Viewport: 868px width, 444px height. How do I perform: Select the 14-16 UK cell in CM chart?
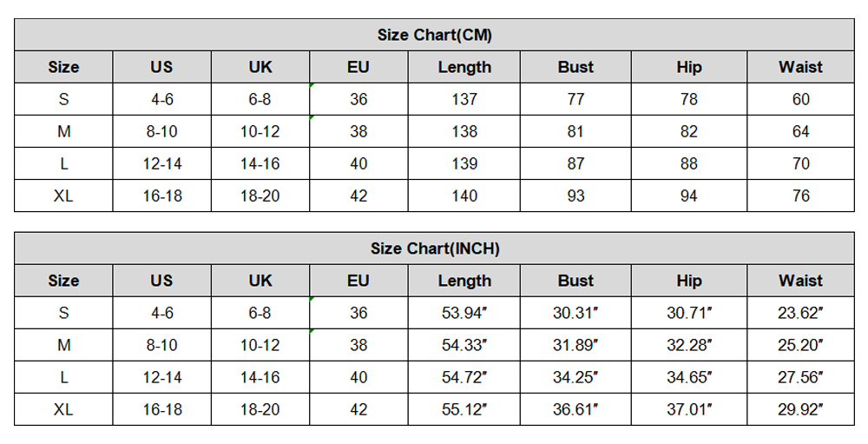pyautogui.click(x=260, y=163)
